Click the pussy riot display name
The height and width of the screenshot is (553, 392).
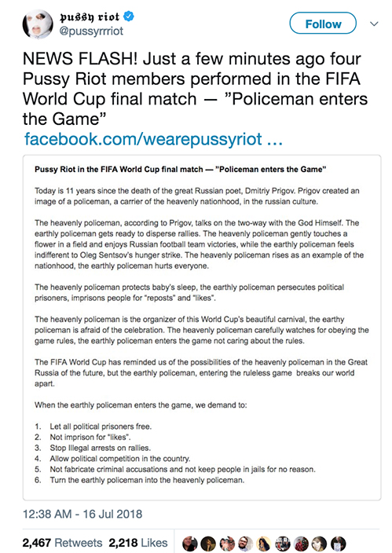(90, 16)
